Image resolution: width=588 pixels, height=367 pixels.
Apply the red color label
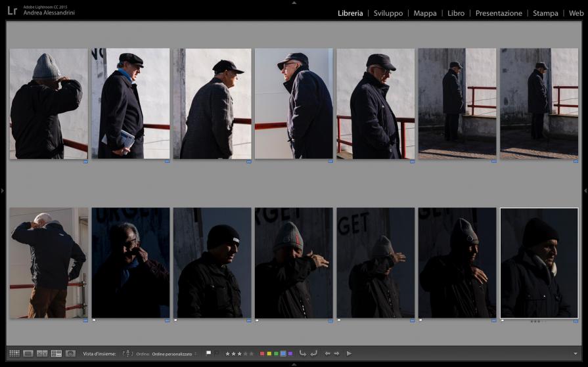(x=262, y=353)
